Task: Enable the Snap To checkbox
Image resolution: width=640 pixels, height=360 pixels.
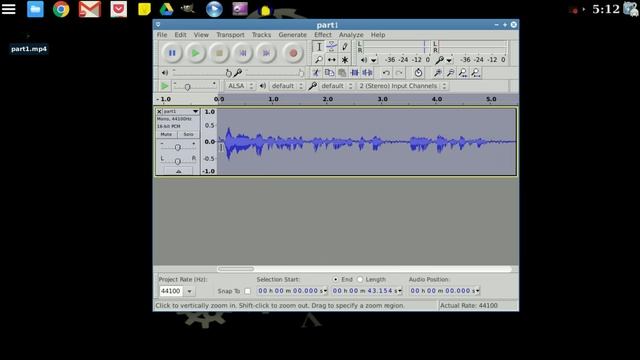Action: [247, 291]
